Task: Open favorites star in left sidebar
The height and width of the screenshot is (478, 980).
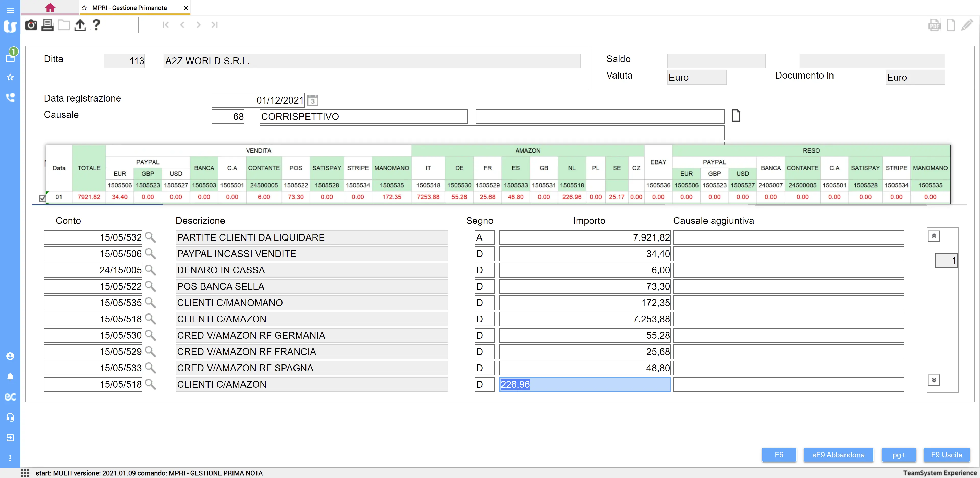Action: 10,77
